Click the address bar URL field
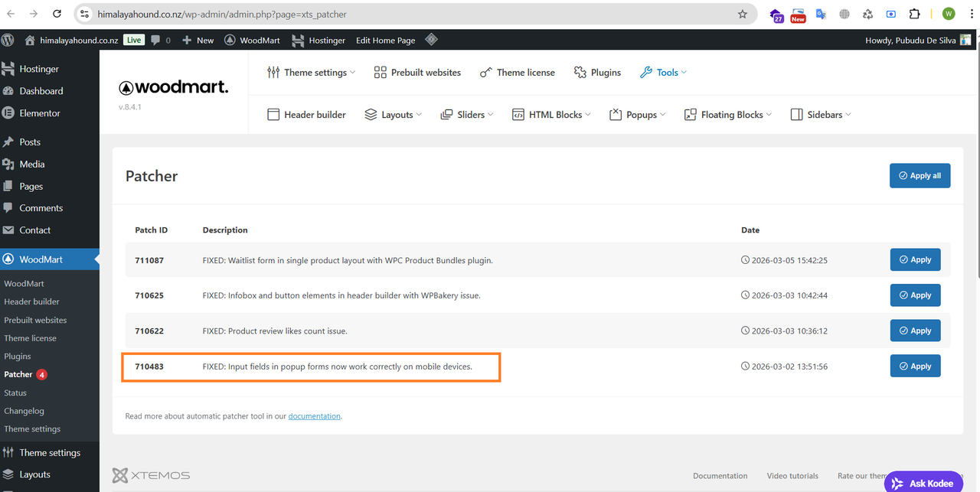This screenshot has height=492, width=980. click(413, 14)
